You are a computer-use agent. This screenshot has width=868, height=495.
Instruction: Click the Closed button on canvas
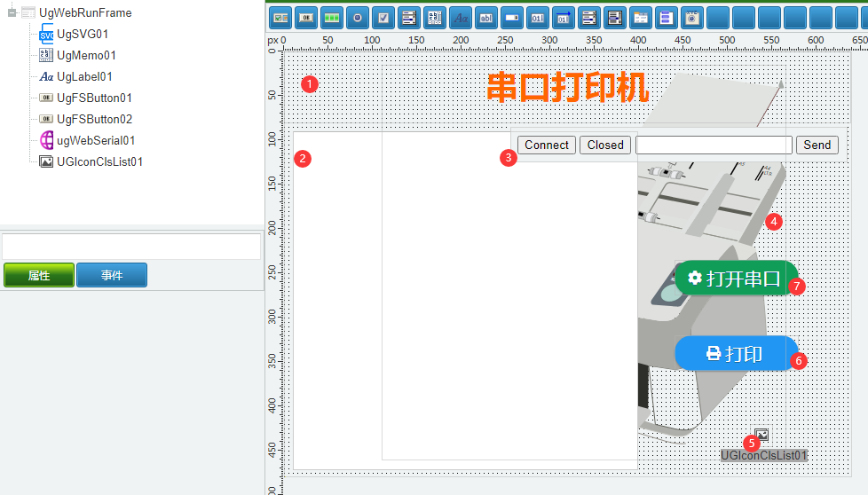pos(605,145)
